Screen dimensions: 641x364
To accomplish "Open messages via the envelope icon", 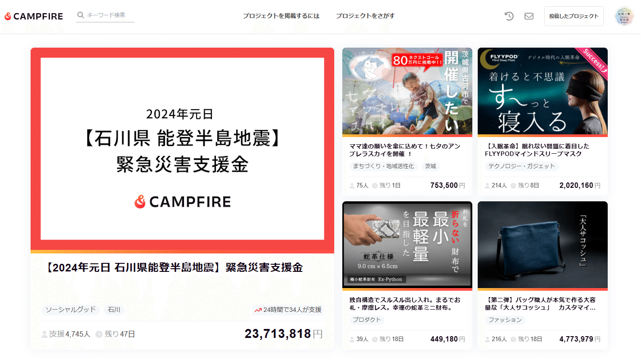I will point(529,16).
